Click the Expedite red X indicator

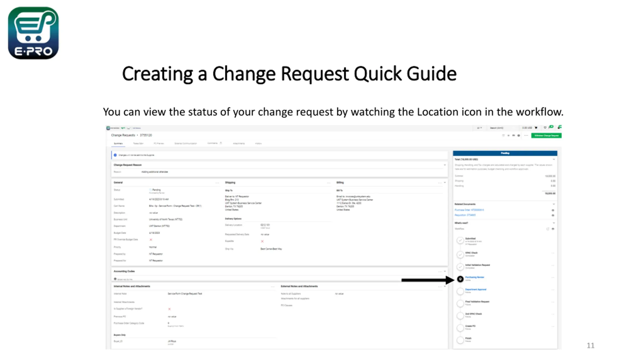[x=262, y=241]
